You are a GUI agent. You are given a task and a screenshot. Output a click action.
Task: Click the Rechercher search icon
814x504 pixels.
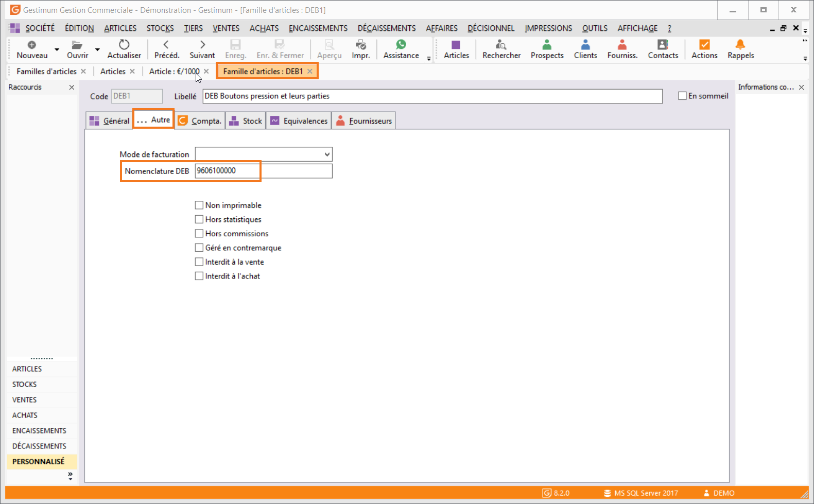501,45
